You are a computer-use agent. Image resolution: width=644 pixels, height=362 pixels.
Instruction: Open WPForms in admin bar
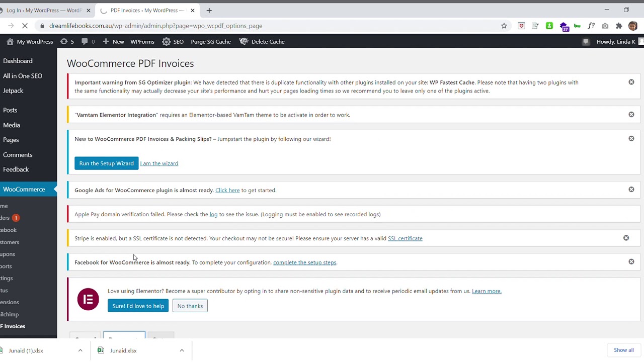tap(142, 42)
